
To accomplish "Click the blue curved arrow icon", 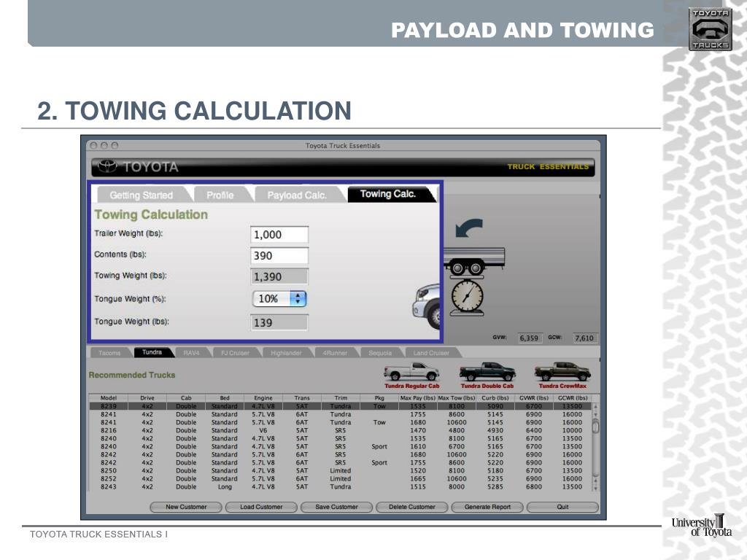I will coord(469,228).
